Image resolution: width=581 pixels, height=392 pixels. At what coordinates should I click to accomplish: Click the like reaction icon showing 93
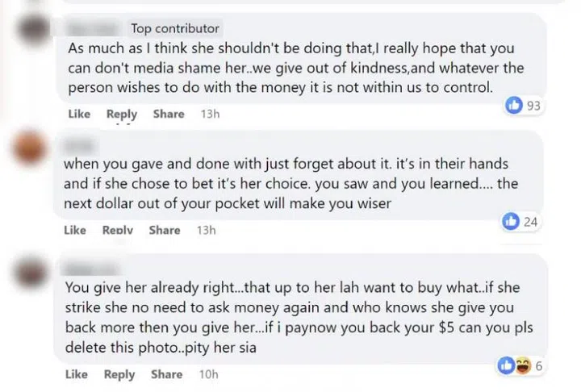coord(513,106)
